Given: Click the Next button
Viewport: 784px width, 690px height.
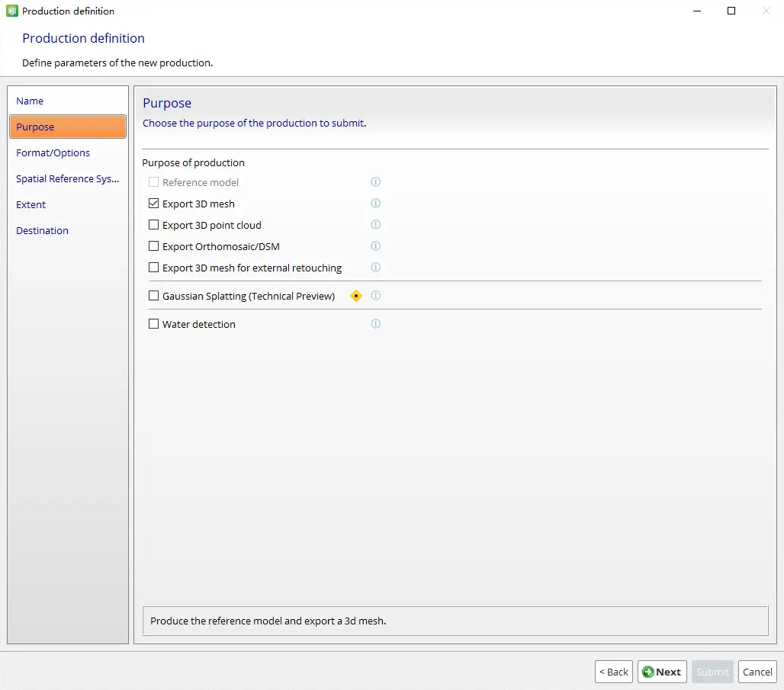Looking at the screenshot, I should point(661,672).
